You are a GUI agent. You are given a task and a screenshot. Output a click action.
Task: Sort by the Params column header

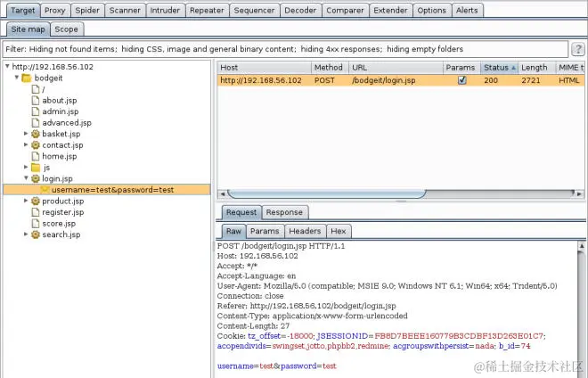(462, 68)
